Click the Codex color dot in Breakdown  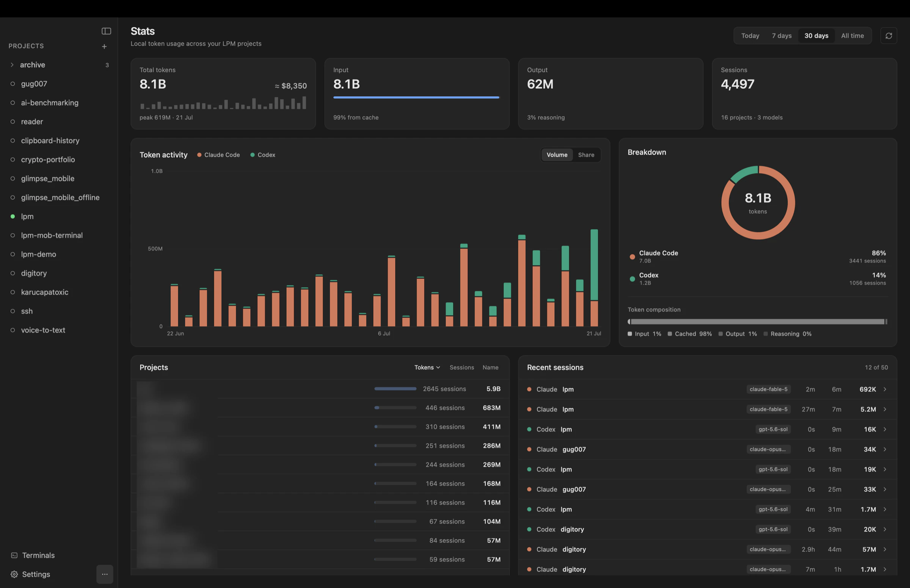(x=632, y=279)
